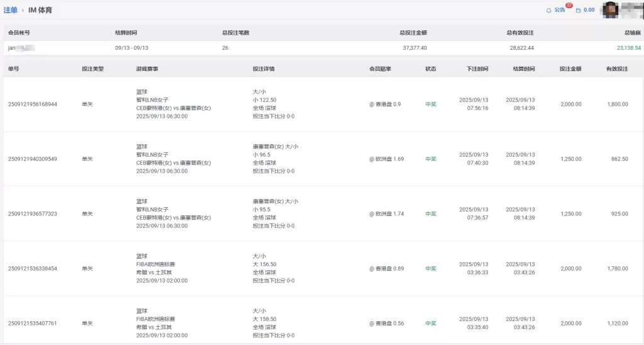Click the 单号 column header
644x345 pixels.
point(14,69)
